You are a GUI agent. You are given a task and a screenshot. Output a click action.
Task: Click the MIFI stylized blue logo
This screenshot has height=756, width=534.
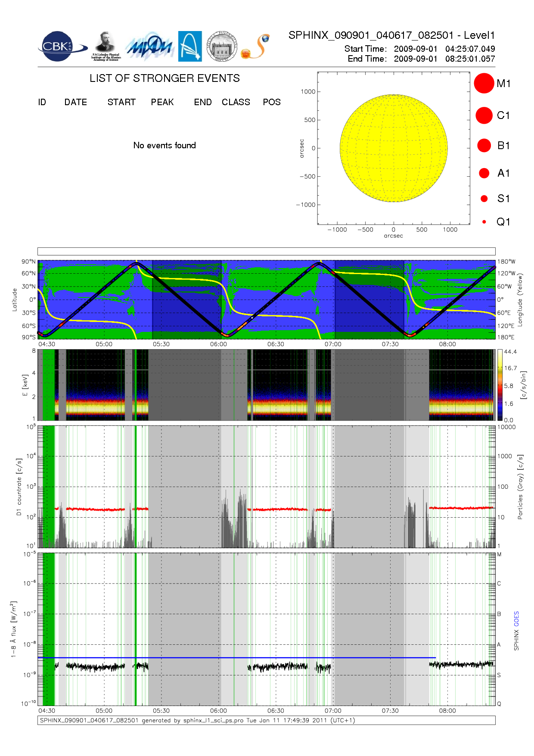[149, 46]
